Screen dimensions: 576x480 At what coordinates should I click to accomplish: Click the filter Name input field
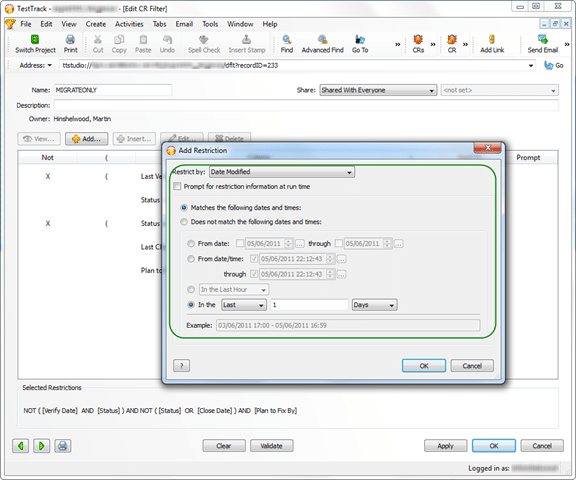(x=113, y=90)
